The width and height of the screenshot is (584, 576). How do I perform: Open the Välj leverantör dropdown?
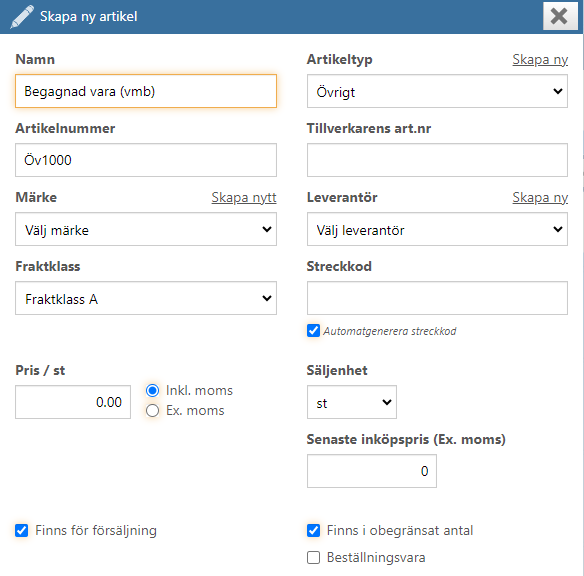(437, 229)
